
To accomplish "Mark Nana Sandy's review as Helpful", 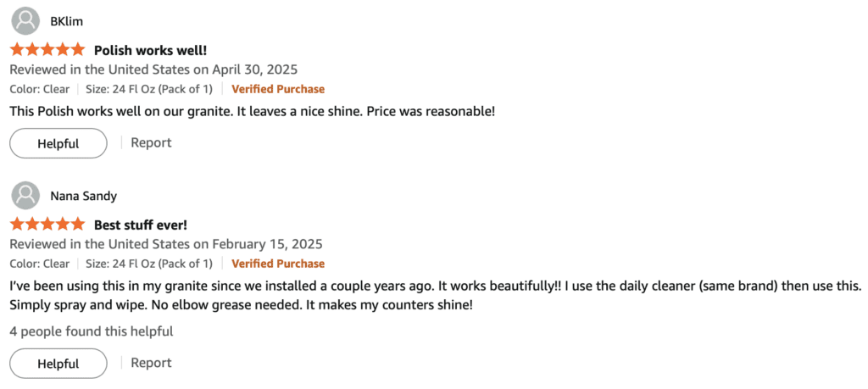I will click(58, 364).
